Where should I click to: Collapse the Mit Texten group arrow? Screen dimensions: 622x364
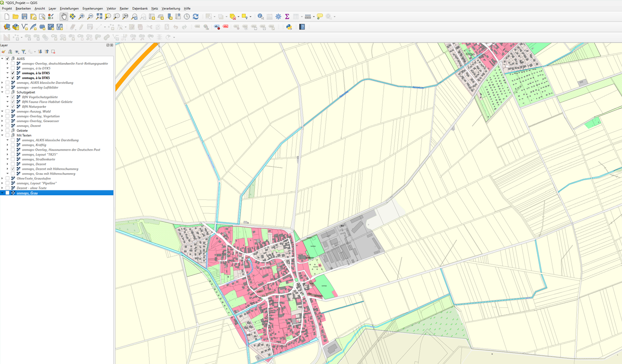tap(2, 135)
